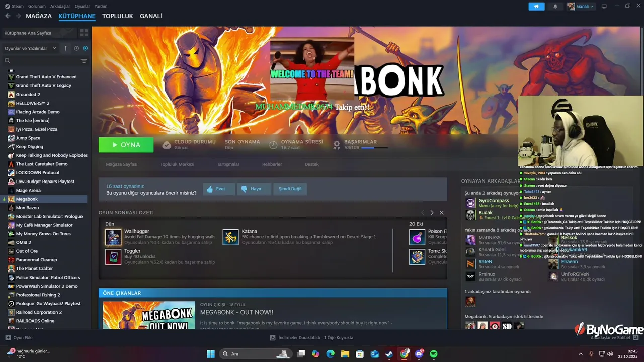Click the Katana achievement icon
644x362 pixels.
[231, 237]
